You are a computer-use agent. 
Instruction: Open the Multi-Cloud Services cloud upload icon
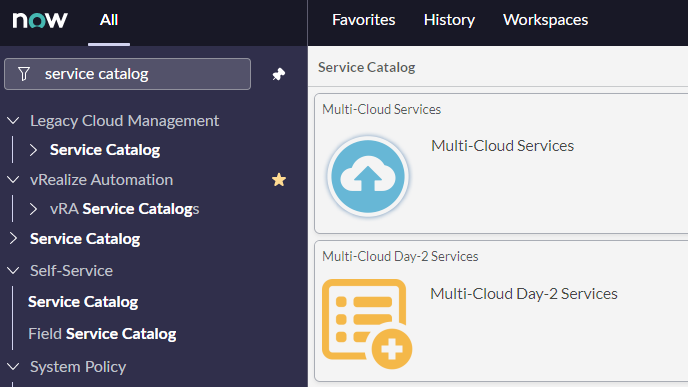click(368, 176)
